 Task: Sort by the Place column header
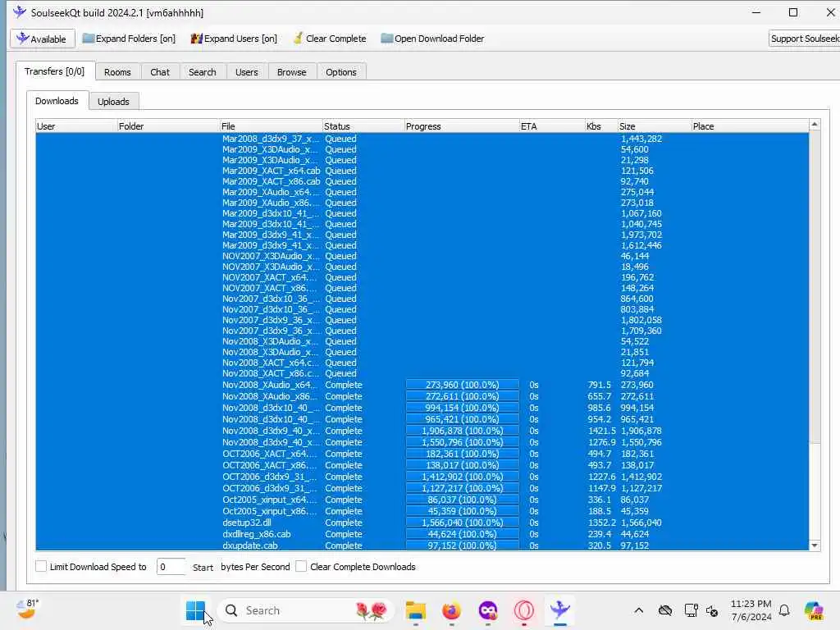[x=750, y=126]
